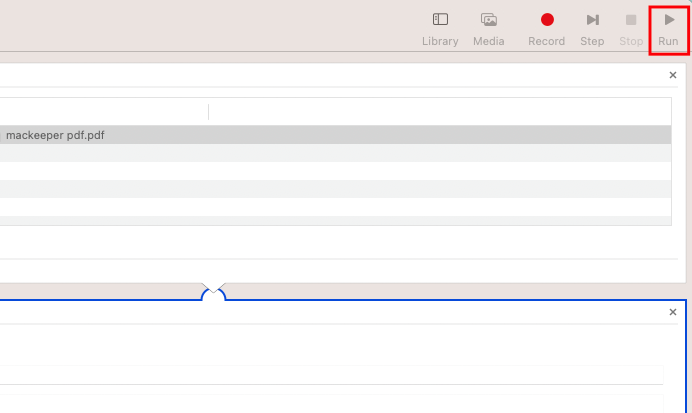
Task: Run the workflow
Action: click(x=669, y=30)
